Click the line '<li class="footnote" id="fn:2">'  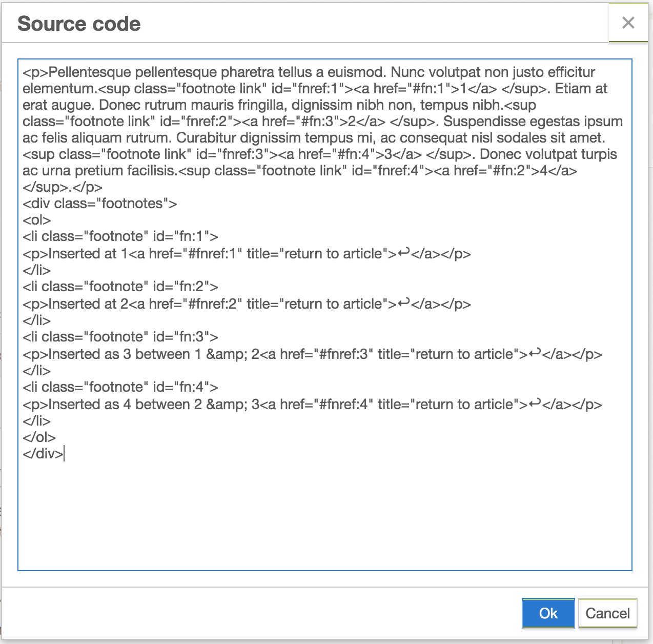click(120, 287)
